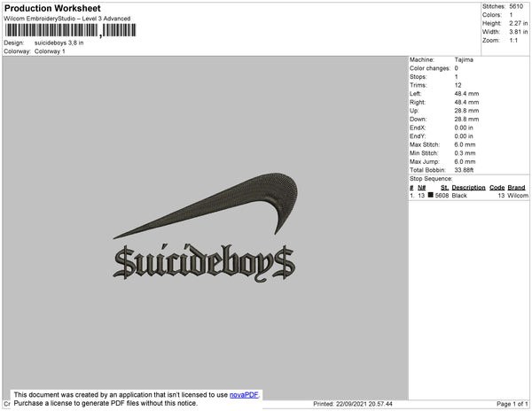Select design name 'suicideboys 3,8 in'

(59, 43)
